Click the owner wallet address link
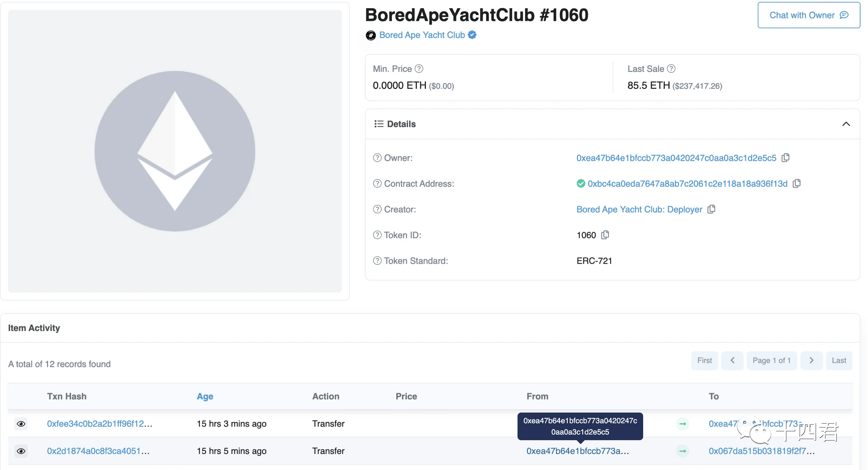The image size is (868, 470). (x=680, y=157)
